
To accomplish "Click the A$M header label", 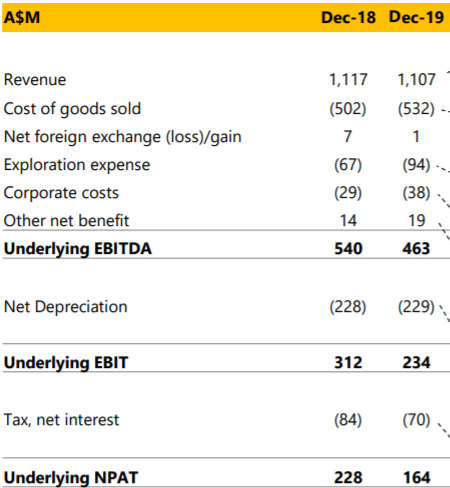I will (22, 17).
